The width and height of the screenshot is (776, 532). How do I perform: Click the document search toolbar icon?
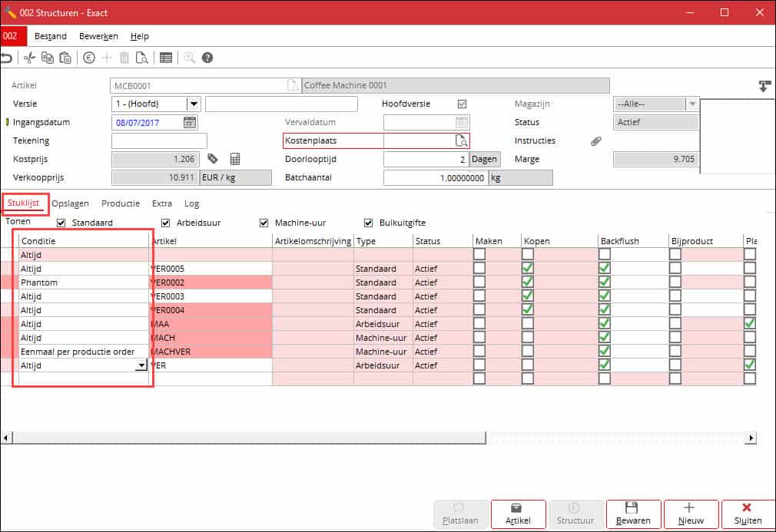point(142,58)
